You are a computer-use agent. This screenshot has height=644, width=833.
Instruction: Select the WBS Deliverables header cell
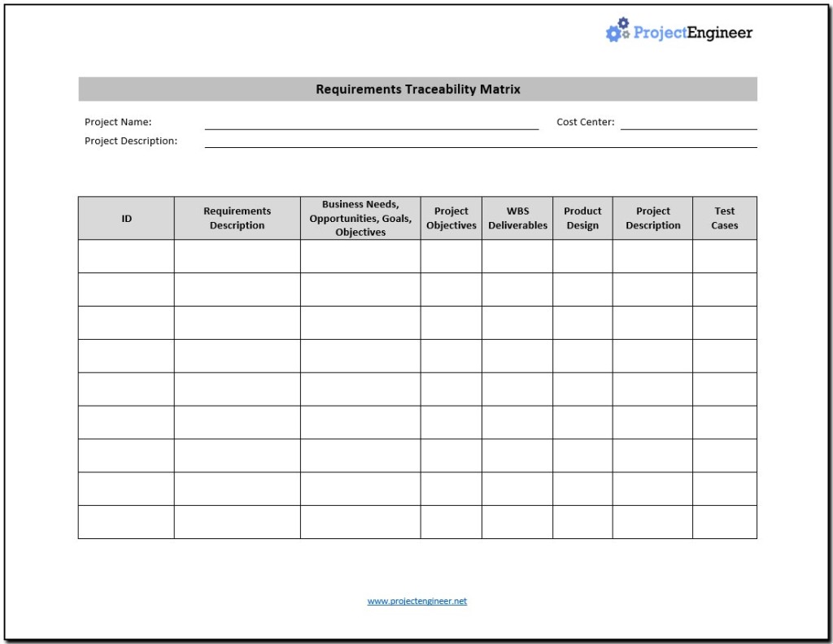click(517, 217)
